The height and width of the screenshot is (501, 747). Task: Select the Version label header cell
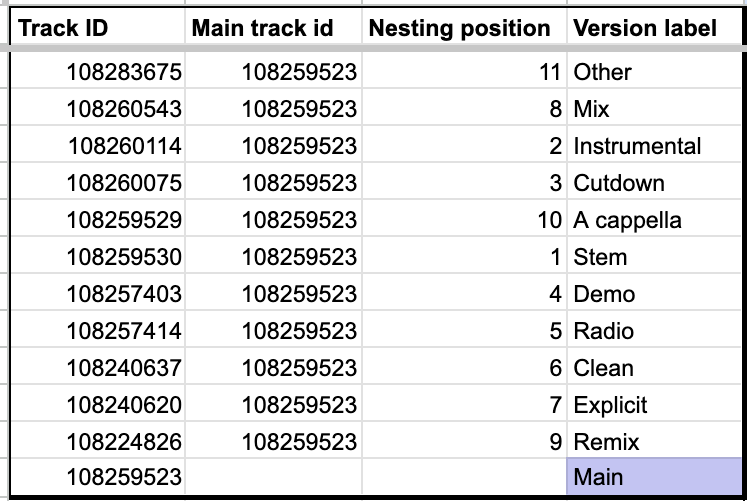pyautogui.click(x=655, y=28)
